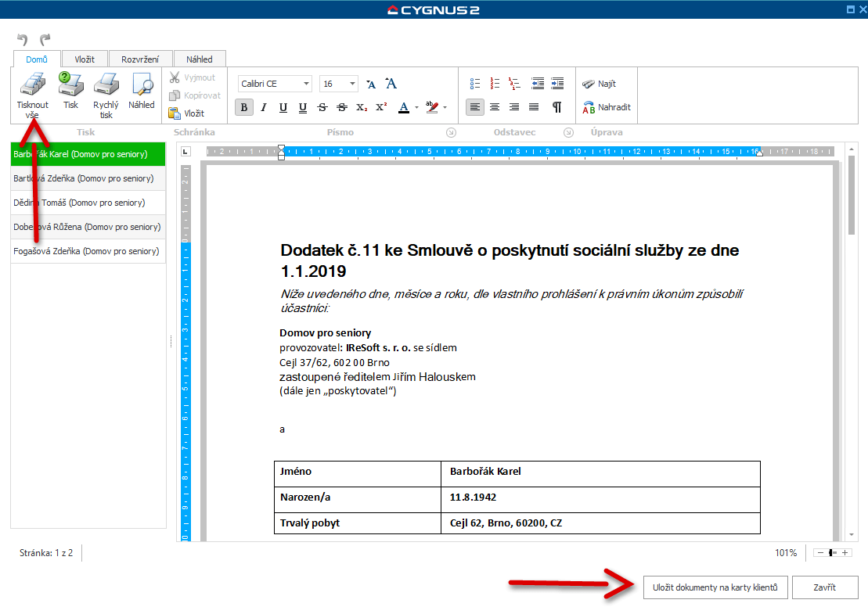Open highlight color dropdown arrow
This screenshot has width=868, height=607.
[x=445, y=107]
